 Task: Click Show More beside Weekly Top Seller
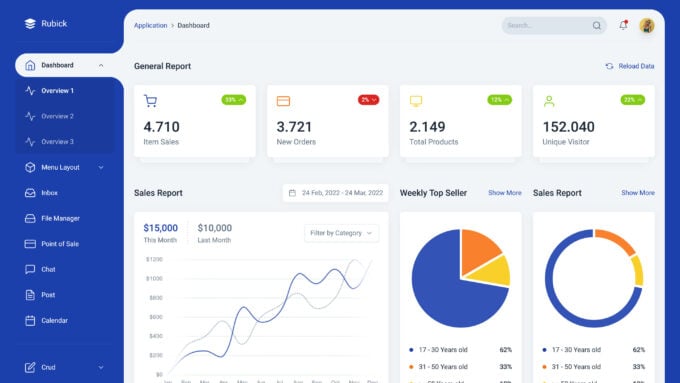click(x=505, y=193)
